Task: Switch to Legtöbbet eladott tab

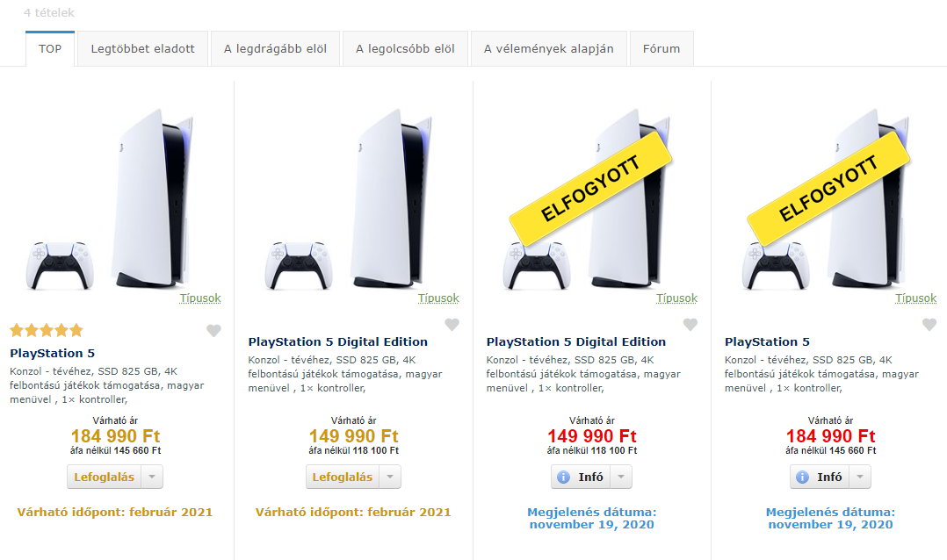Action: (x=142, y=49)
